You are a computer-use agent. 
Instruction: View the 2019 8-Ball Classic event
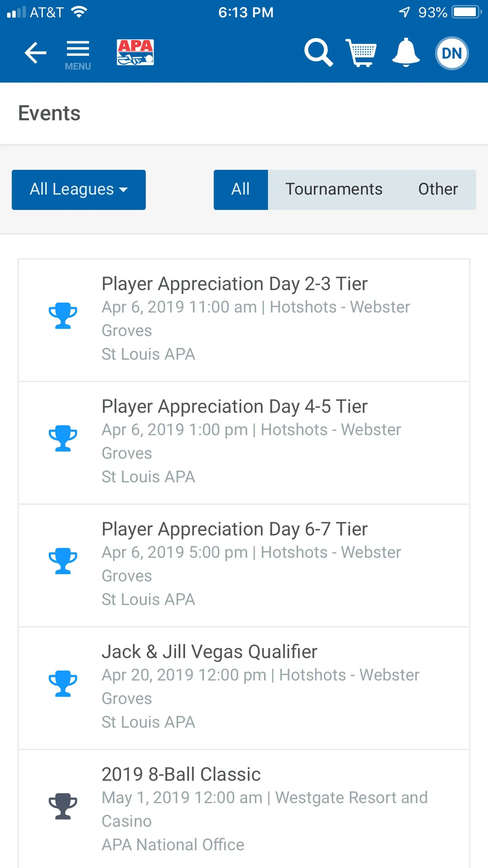coord(181,774)
